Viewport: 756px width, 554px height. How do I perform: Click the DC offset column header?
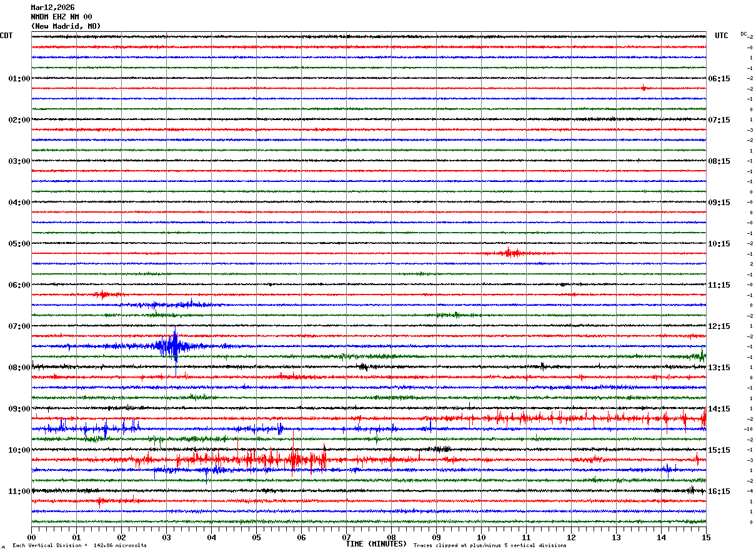744,34
